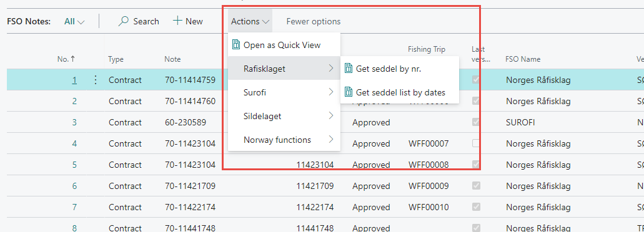Image resolution: width=644 pixels, height=232 pixels.
Task: Select the Rafisklaget menu entry
Action: pos(284,69)
